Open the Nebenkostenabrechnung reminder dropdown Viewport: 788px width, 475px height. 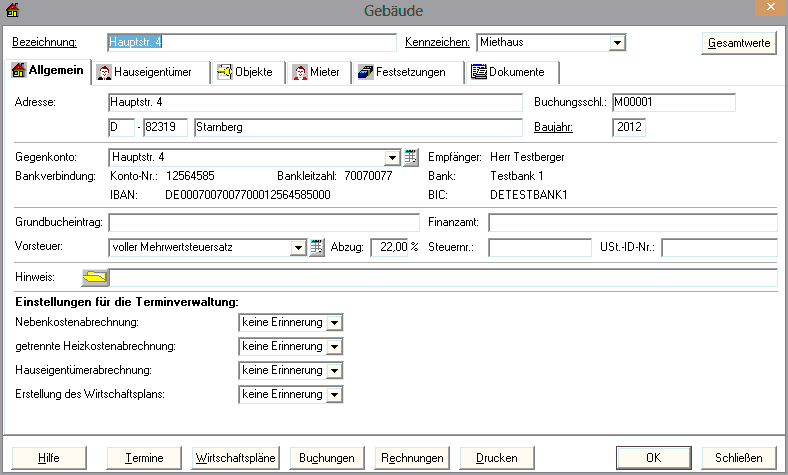tap(335, 323)
